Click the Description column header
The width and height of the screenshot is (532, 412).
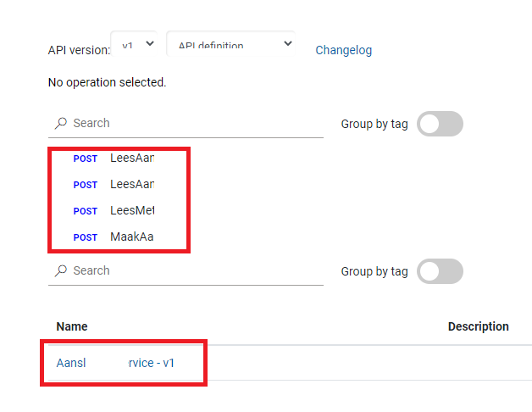click(x=479, y=326)
